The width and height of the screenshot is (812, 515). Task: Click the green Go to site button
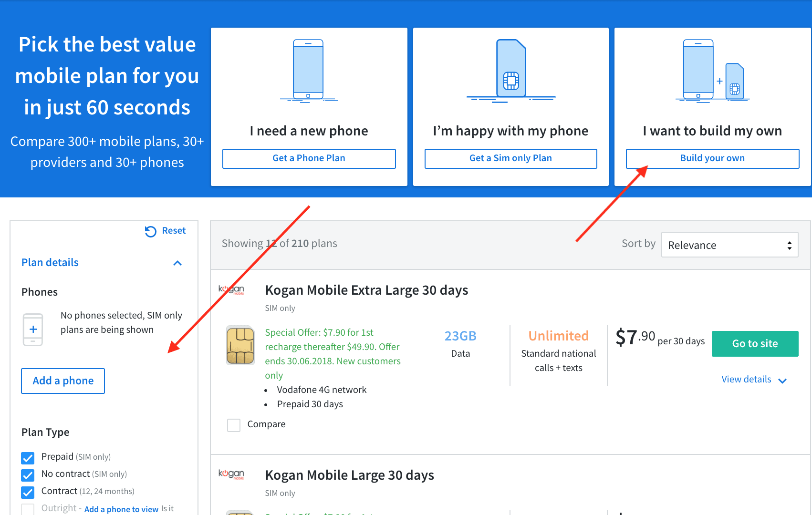[x=755, y=344]
